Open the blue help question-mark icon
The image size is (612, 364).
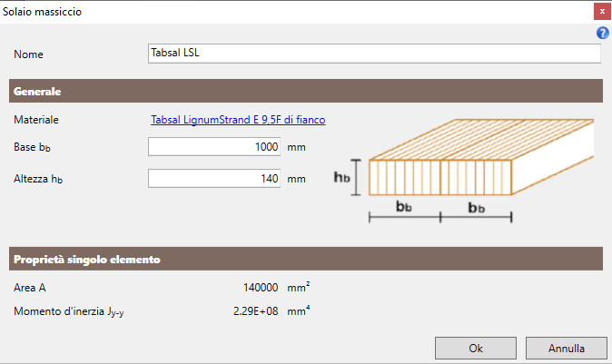[602, 34]
